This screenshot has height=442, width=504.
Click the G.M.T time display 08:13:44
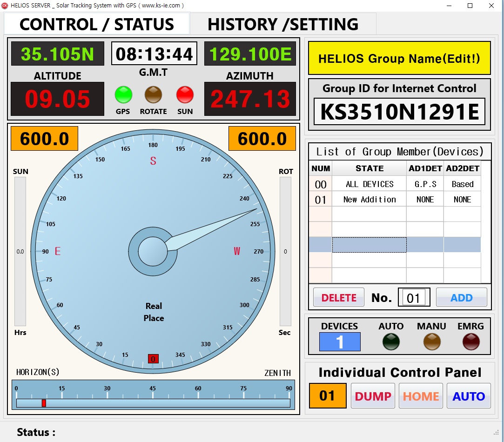[x=155, y=54]
